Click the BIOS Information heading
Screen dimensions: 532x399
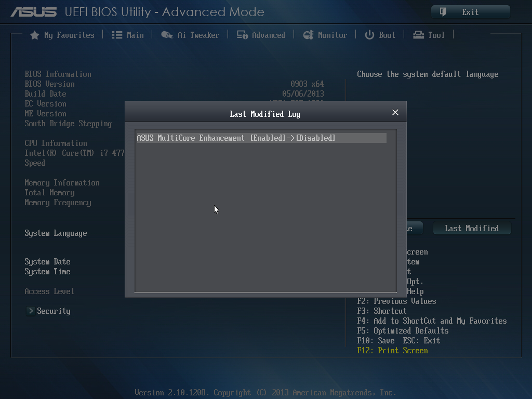58,74
